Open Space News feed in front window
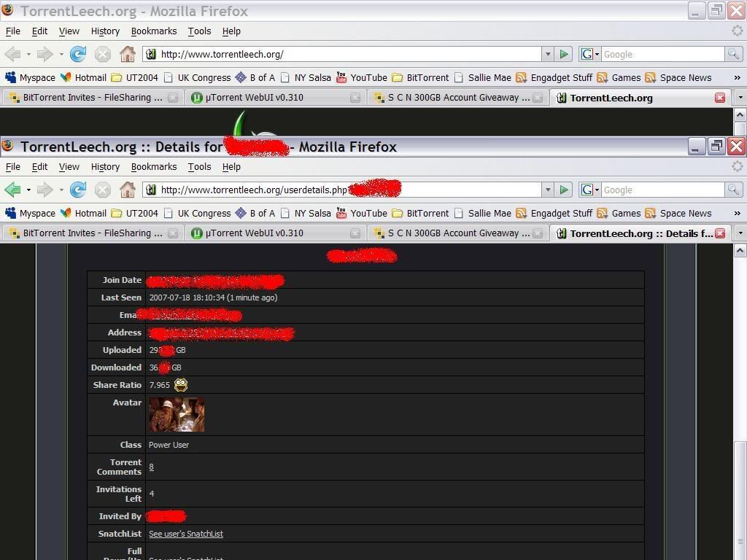 click(678, 214)
